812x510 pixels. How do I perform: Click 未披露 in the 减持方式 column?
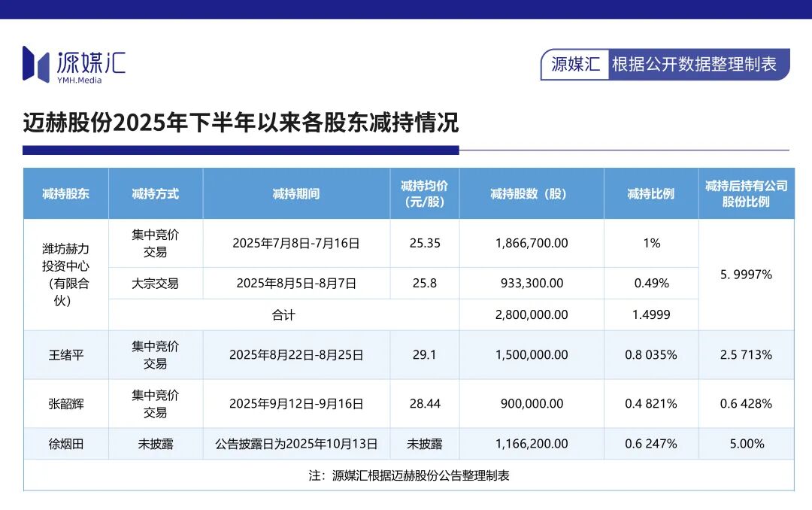coord(156,444)
